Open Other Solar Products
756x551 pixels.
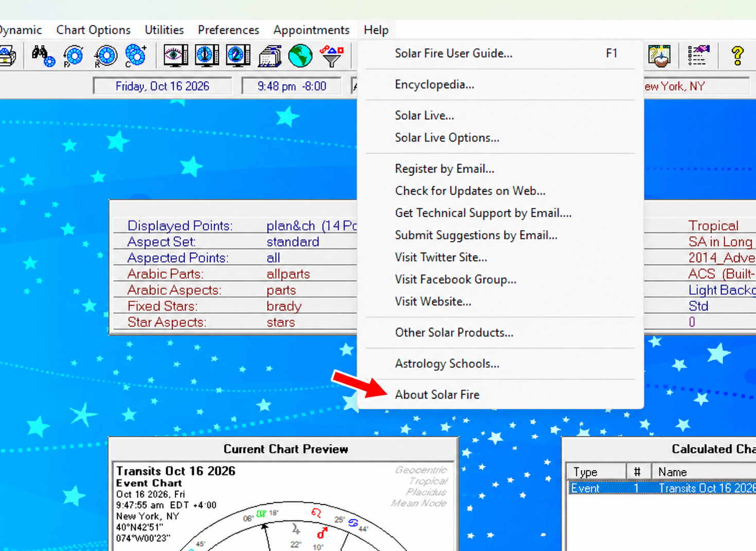tap(500, 332)
